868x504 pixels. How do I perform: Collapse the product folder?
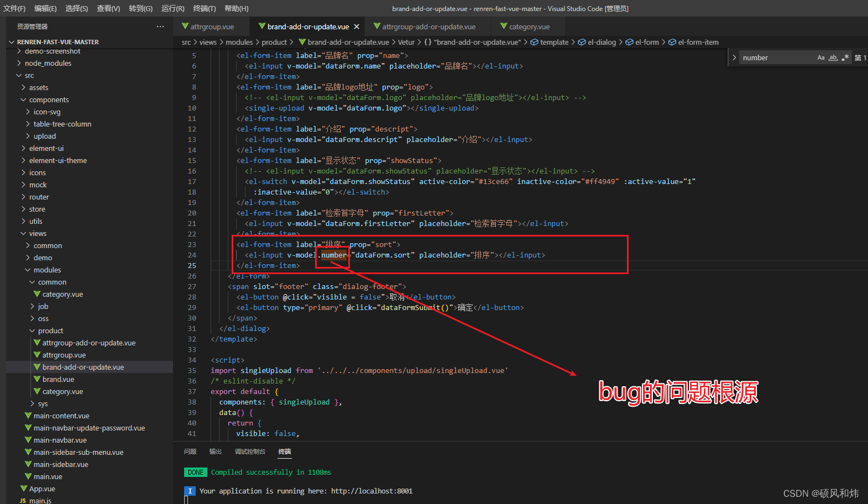33,330
